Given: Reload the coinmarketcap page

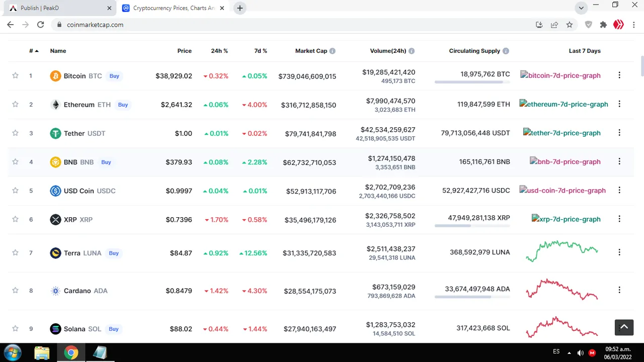Looking at the screenshot, I should point(41,25).
